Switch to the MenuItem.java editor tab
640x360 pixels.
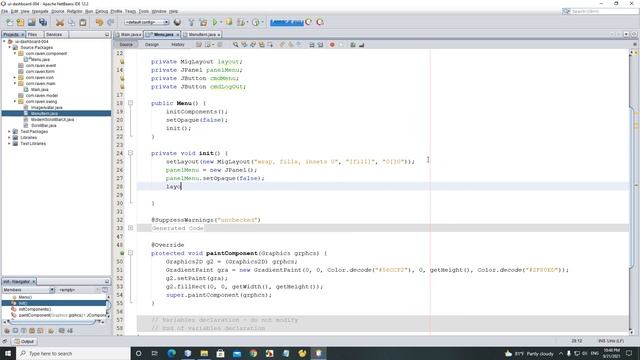(202, 35)
